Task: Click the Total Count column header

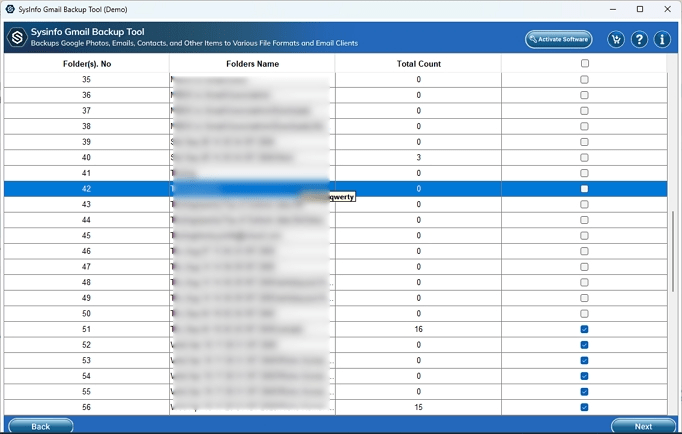Action: click(x=418, y=64)
